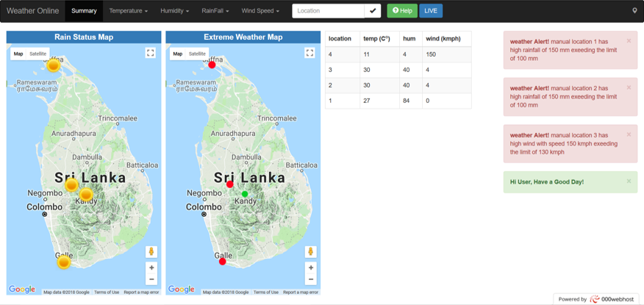Click the Powered by 000webhost badge
Screen dimensions: 644x305
(595, 299)
